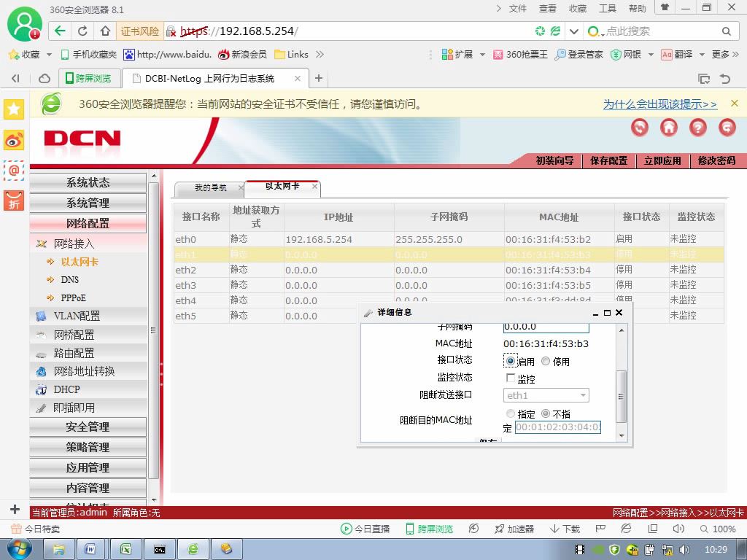The height and width of the screenshot is (560, 747).
Task: Switch to the 跨屏浏览 tab
Action: (88, 78)
